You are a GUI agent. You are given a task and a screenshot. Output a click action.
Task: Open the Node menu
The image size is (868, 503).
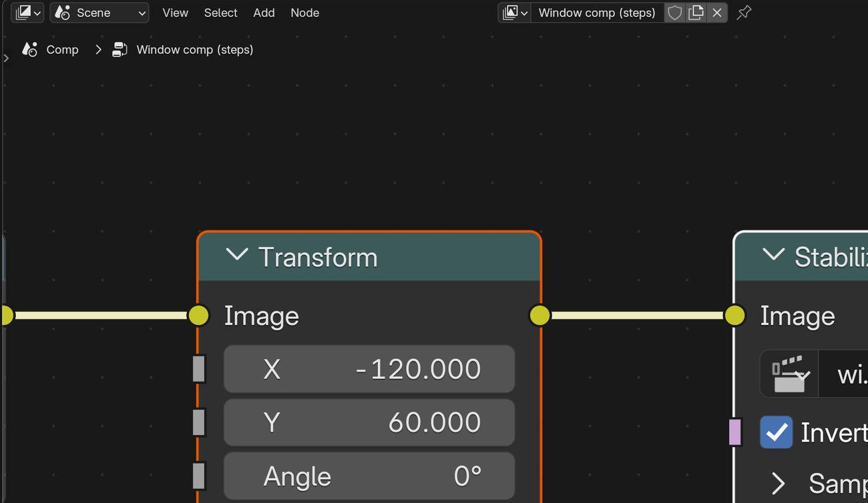point(305,13)
